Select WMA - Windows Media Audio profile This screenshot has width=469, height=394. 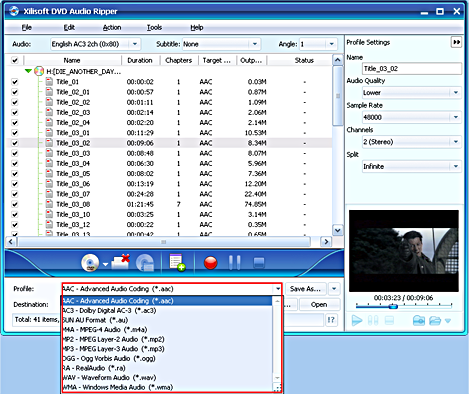[167, 387]
